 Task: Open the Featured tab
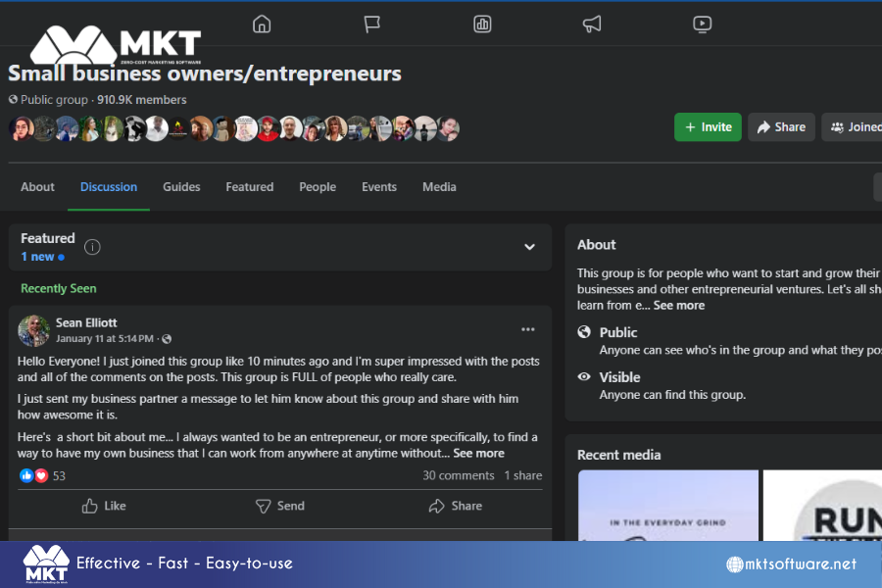250,187
